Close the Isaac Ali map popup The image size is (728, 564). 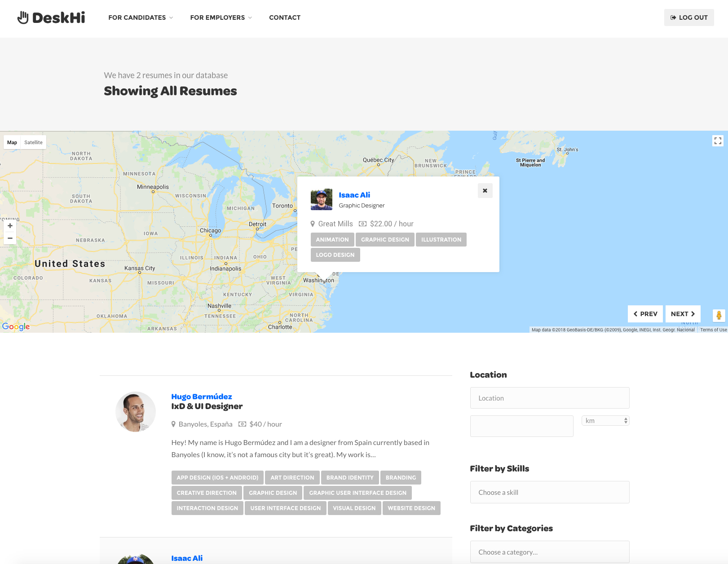click(x=485, y=191)
